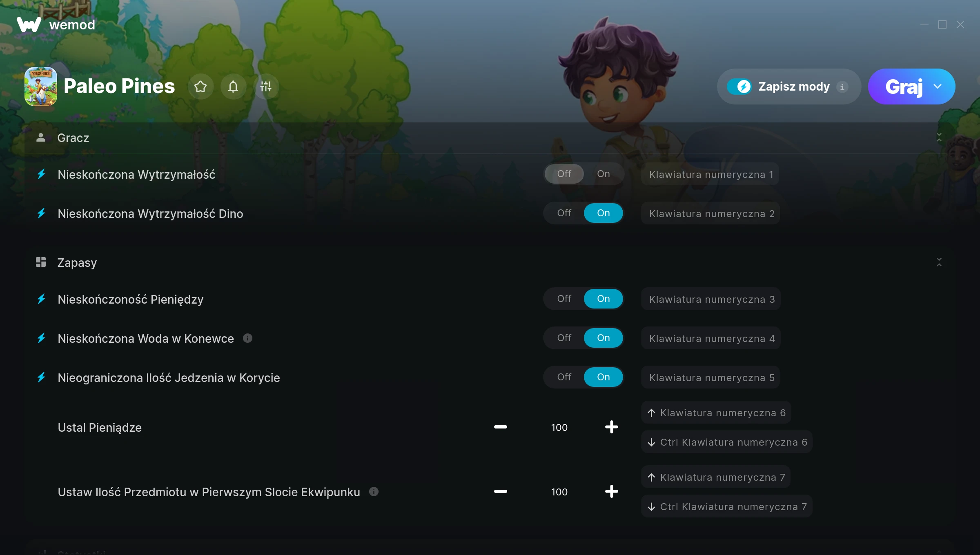The width and height of the screenshot is (980, 555).
Task: Open mod settings sliders icon
Action: tap(266, 87)
